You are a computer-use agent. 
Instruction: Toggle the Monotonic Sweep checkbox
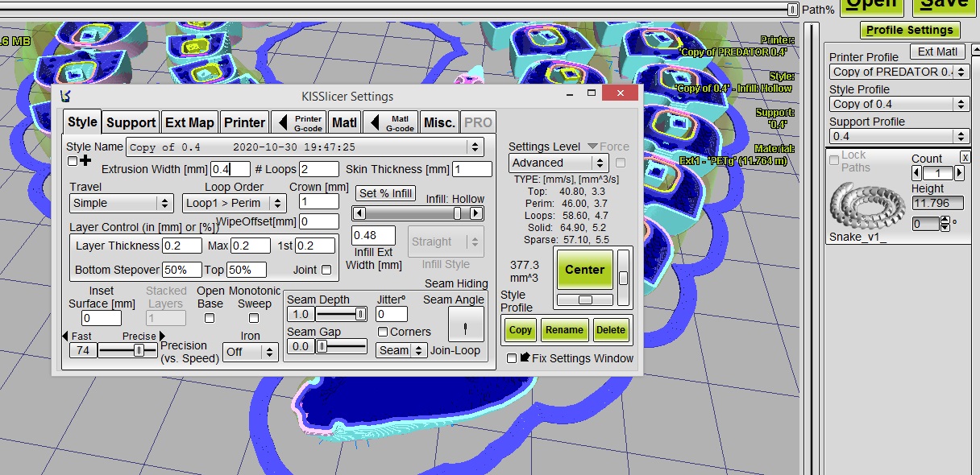tap(254, 318)
